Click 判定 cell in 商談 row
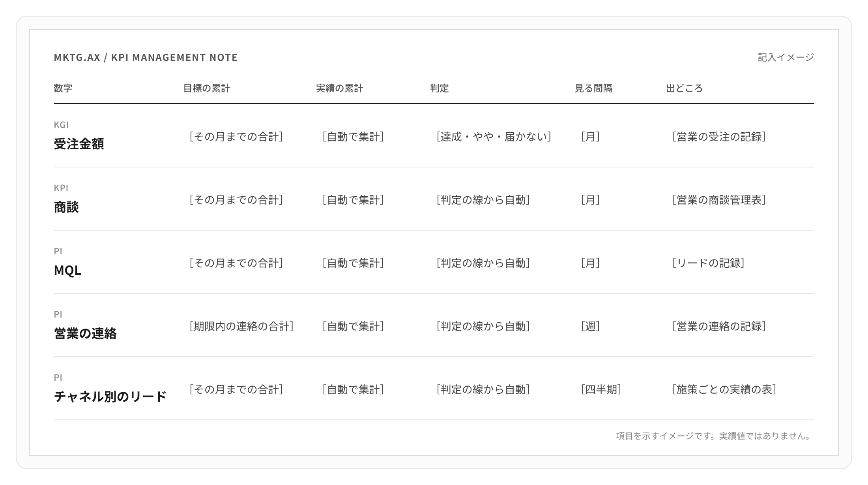 (x=483, y=200)
